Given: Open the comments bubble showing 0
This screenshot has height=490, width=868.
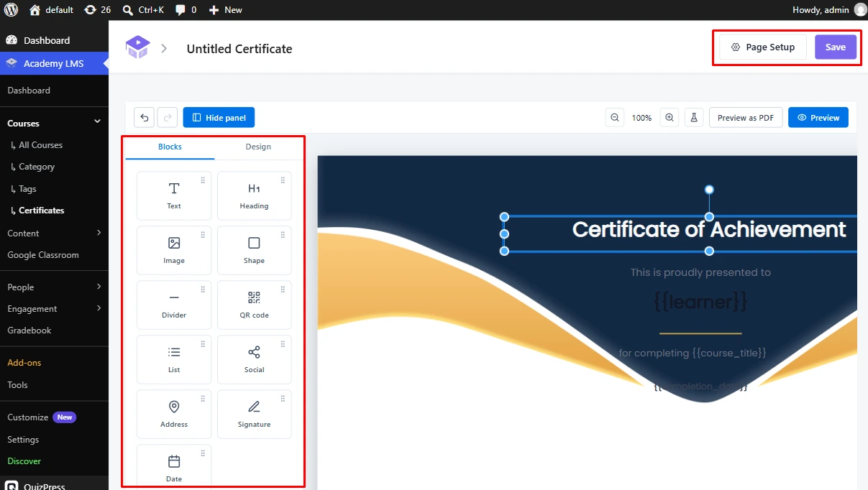Looking at the screenshot, I should coord(186,10).
